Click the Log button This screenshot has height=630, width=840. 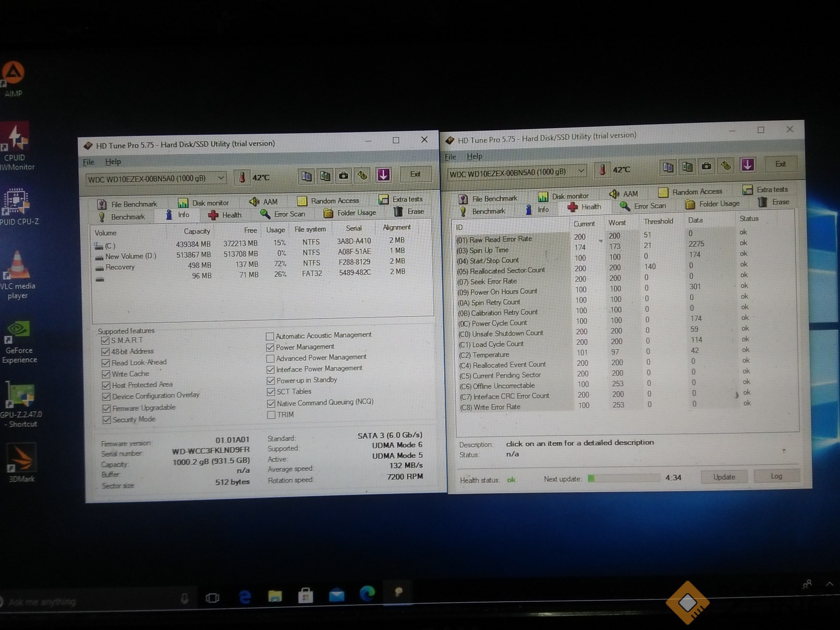776,476
